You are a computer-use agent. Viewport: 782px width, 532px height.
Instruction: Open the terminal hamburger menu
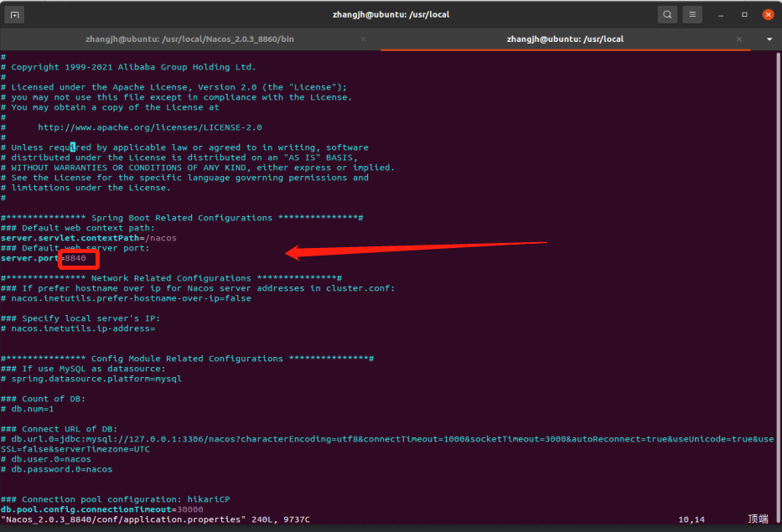pos(692,14)
